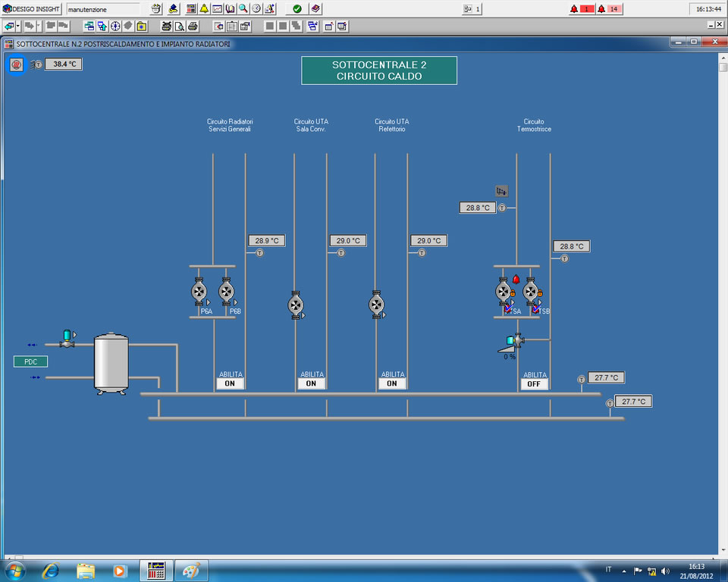The image size is (728, 582).
Task: Open print preview icon
Action: pos(179,26)
